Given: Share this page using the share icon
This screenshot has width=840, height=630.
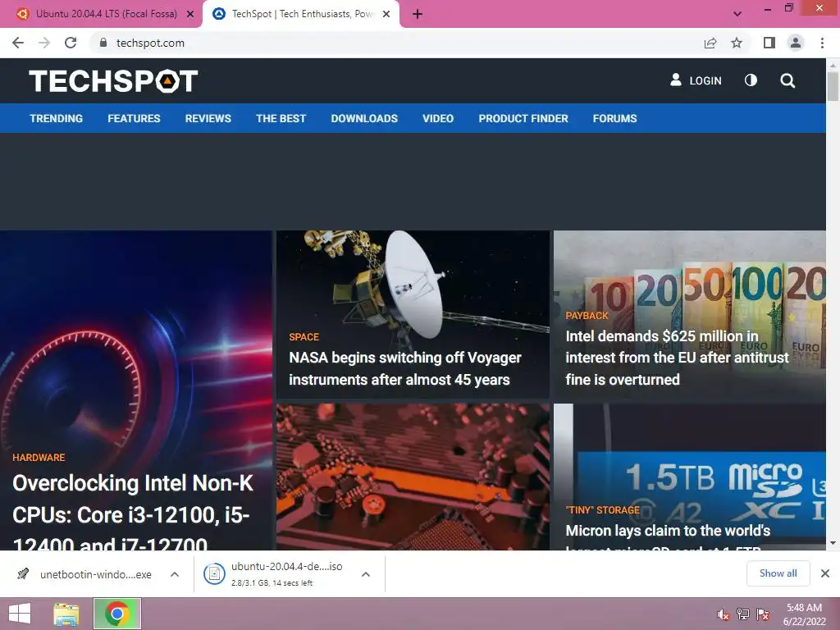Looking at the screenshot, I should coord(710,43).
